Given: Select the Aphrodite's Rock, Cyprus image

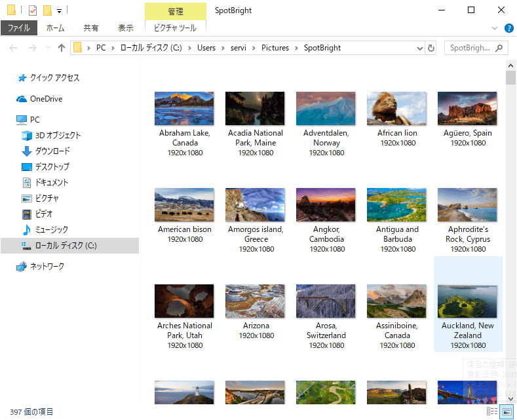Looking at the screenshot, I should pyautogui.click(x=467, y=204).
